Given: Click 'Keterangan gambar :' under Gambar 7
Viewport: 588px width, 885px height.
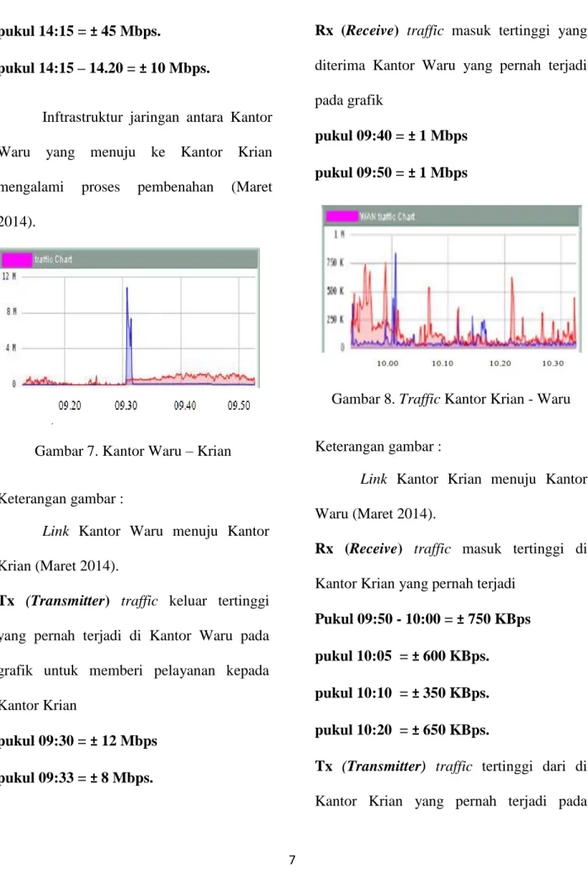Looking at the screenshot, I should coord(61,498).
